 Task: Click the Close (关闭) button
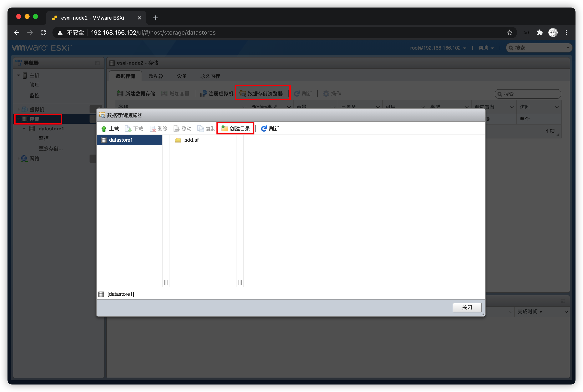pyautogui.click(x=467, y=307)
